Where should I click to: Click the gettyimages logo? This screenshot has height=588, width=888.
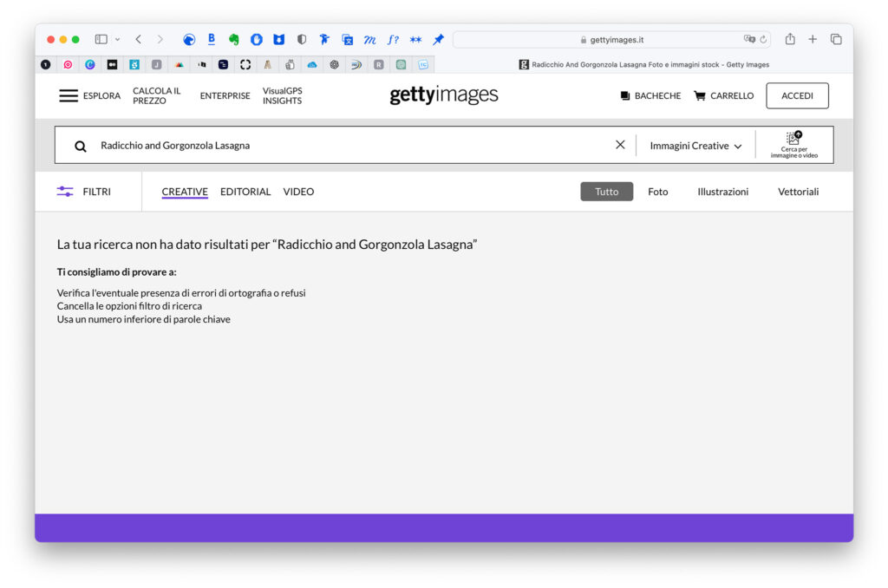444,95
